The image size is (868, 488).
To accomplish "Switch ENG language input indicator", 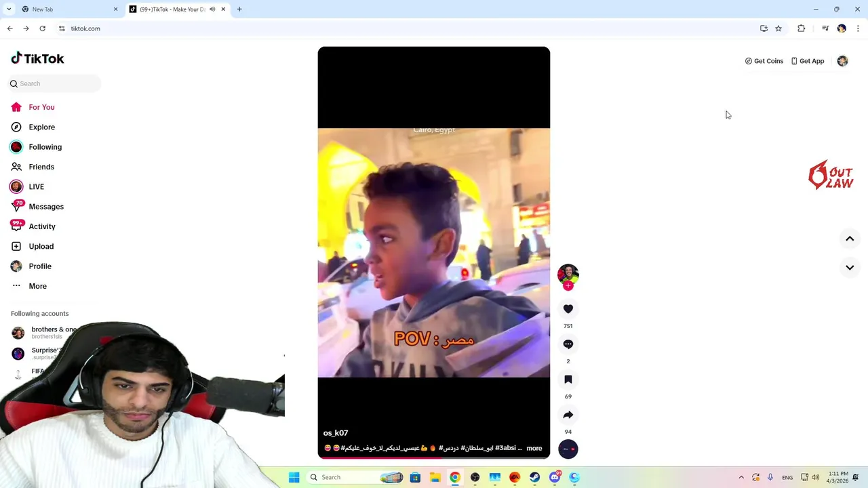I will click(x=787, y=477).
